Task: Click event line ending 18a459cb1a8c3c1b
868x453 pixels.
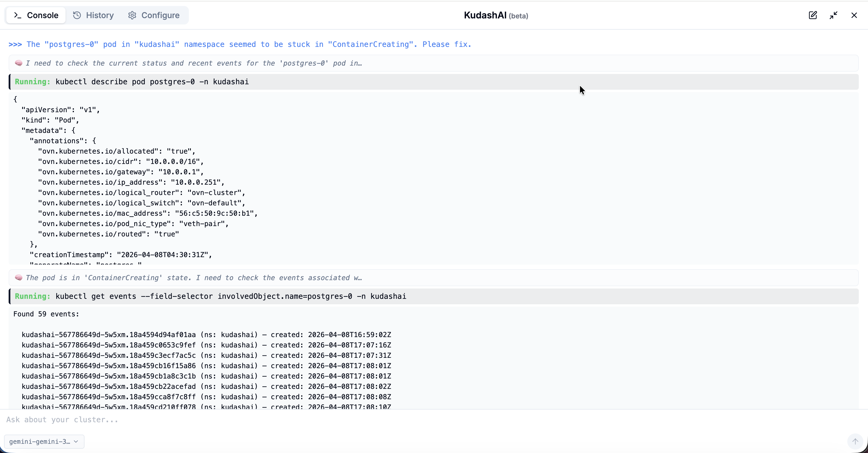Action: click(206, 376)
